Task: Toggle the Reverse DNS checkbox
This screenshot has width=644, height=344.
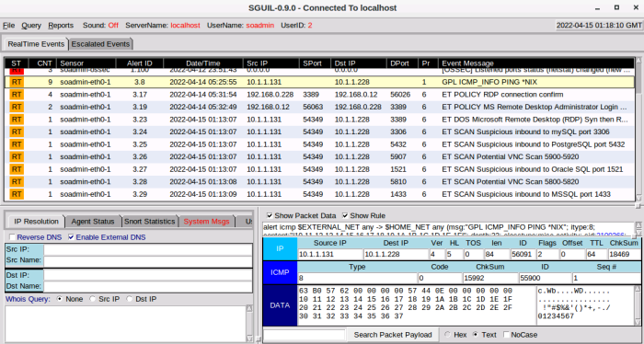Action: (x=12, y=237)
